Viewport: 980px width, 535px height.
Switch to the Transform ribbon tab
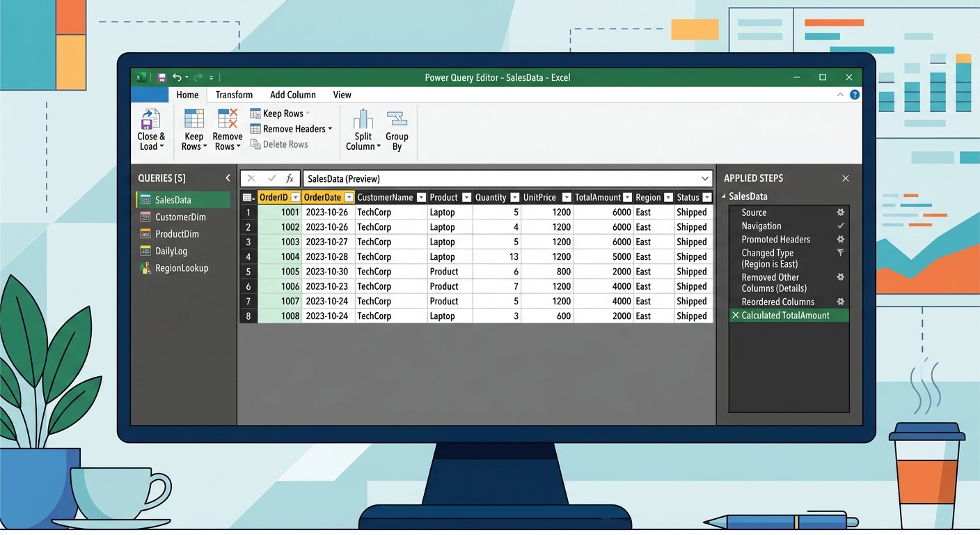(234, 95)
